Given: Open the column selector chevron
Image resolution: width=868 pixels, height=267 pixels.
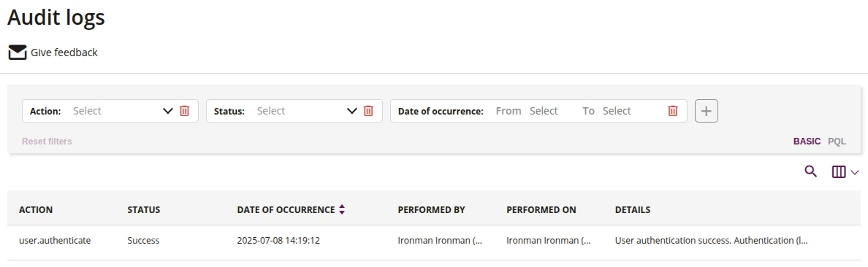Looking at the screenshot, I should (x=854, y=172).
